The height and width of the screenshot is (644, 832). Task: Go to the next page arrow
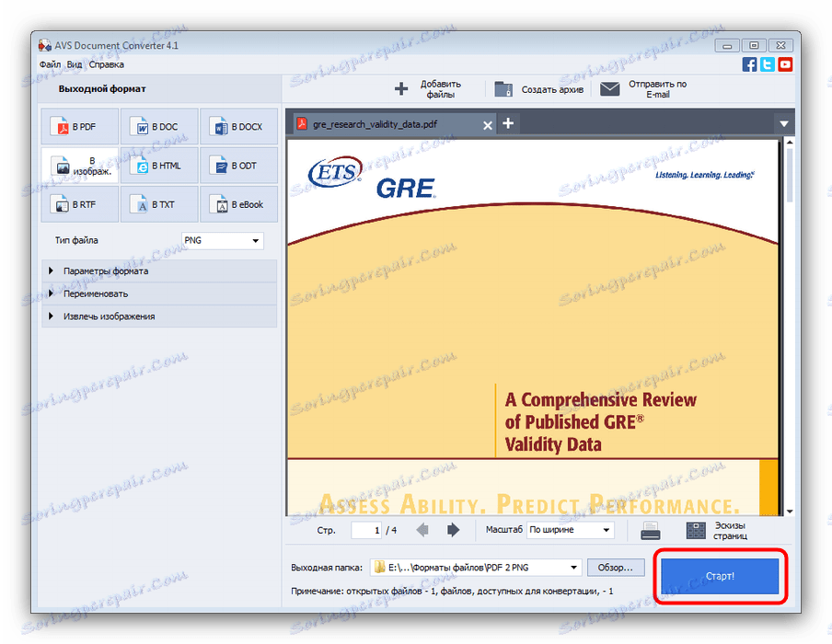tap(453, 529)
